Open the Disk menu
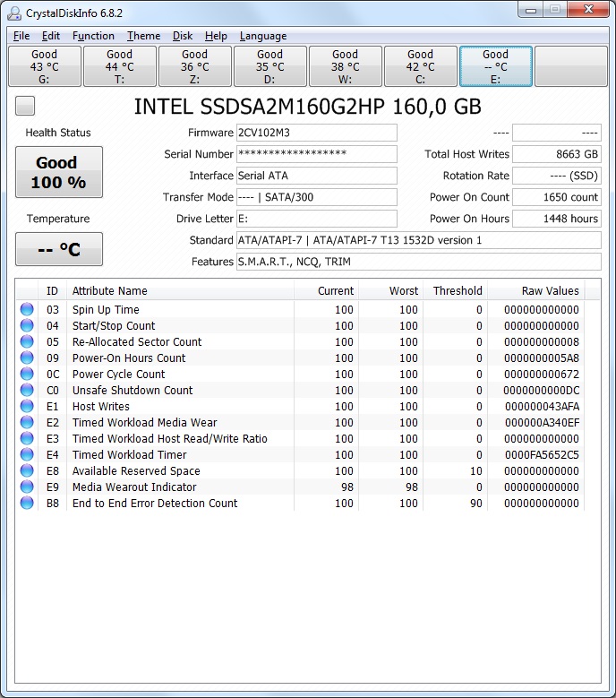 183,36
